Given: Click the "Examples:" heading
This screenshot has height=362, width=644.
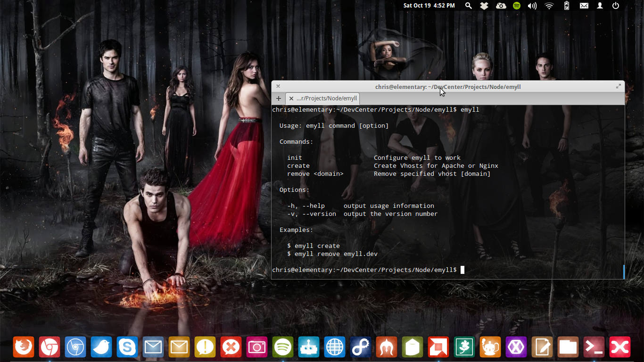Looking at the screenshot, I should pos(297,230).
